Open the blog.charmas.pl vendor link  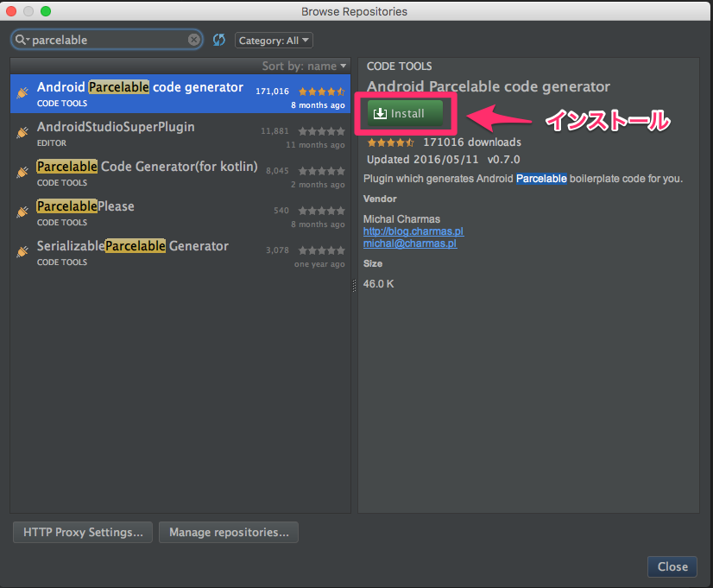coord(413,231)
